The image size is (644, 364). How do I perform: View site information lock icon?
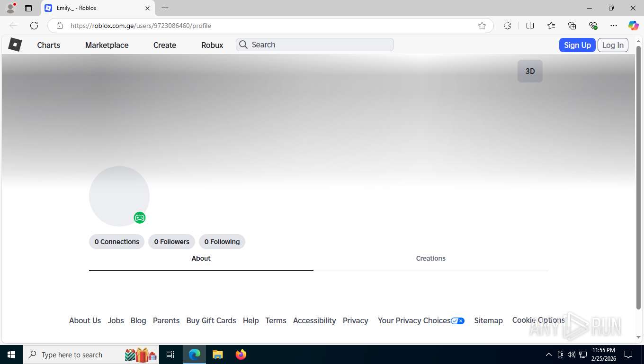(x=59, y=26)
